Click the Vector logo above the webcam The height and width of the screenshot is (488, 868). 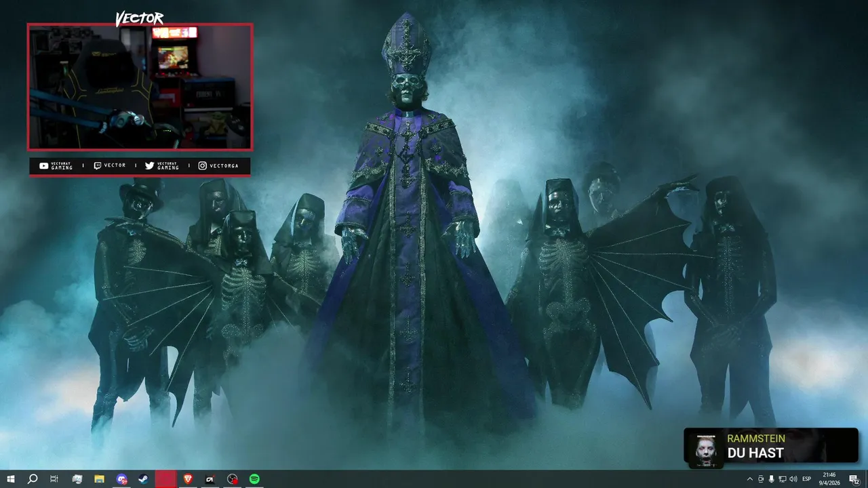(x=139, y=18)
